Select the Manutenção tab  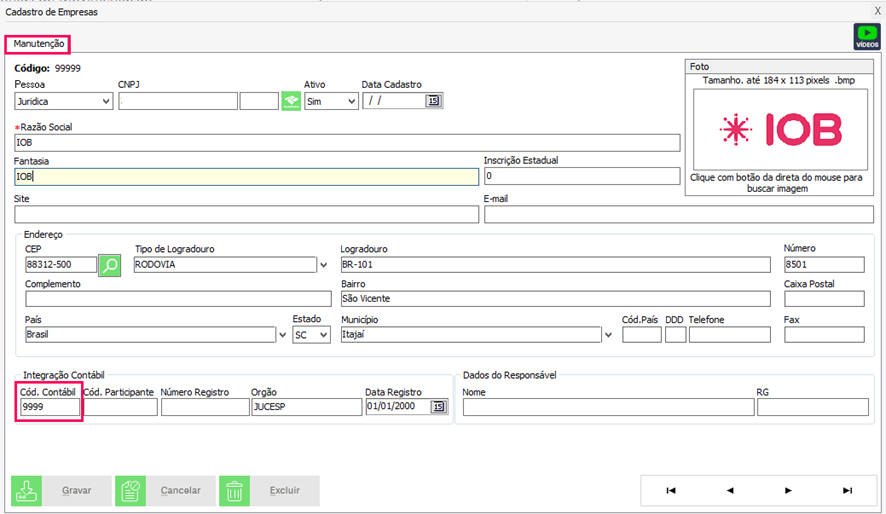39,44
